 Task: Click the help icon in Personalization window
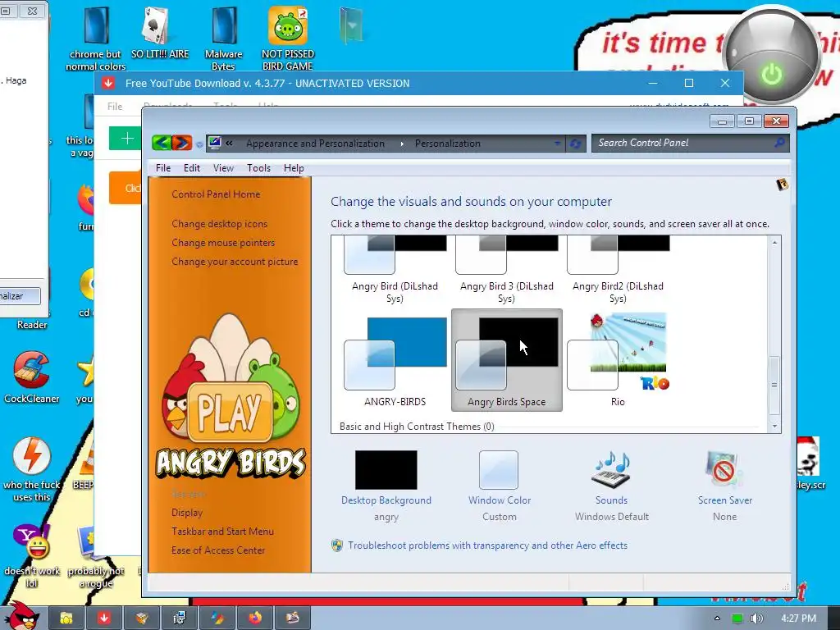tap(782, 185)
